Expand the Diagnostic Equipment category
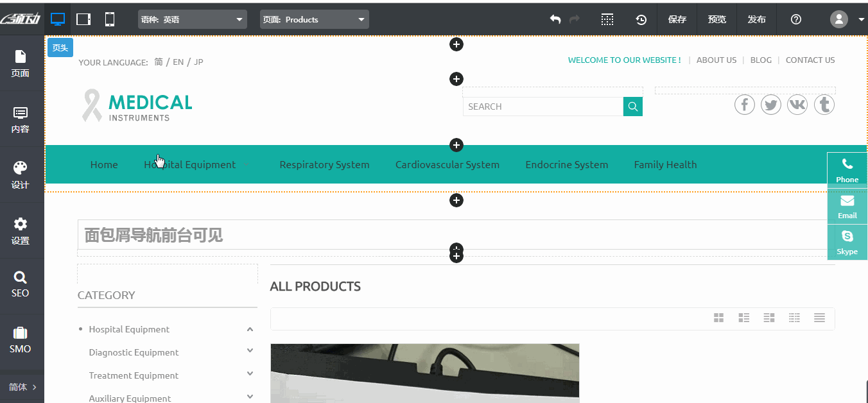The height and width of the screenshot is (403, 868). click(250, 351)
